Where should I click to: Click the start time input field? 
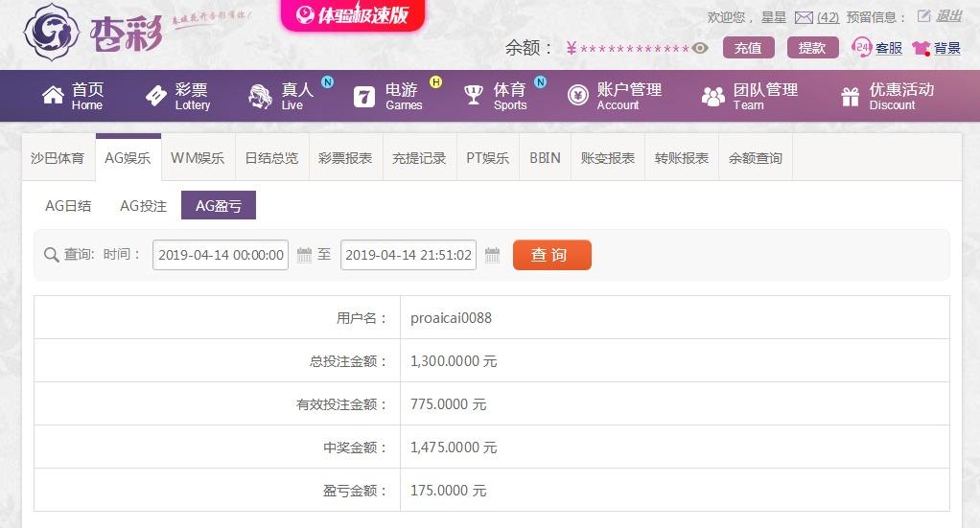221,255
